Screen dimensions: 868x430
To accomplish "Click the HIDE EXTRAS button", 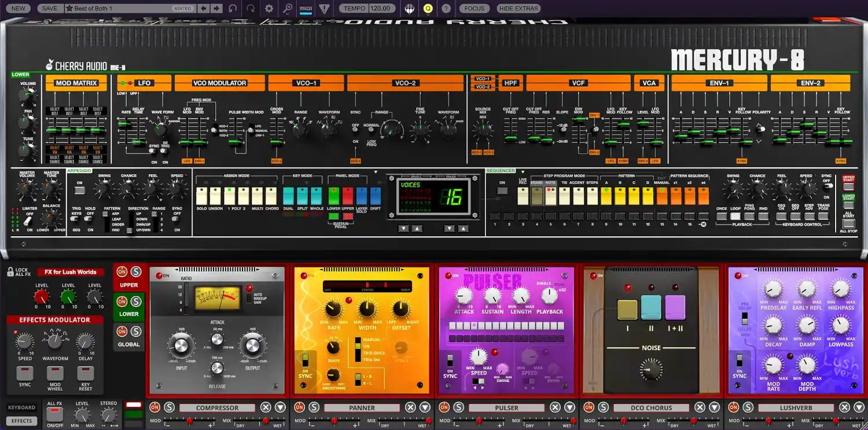I will 517,8.
